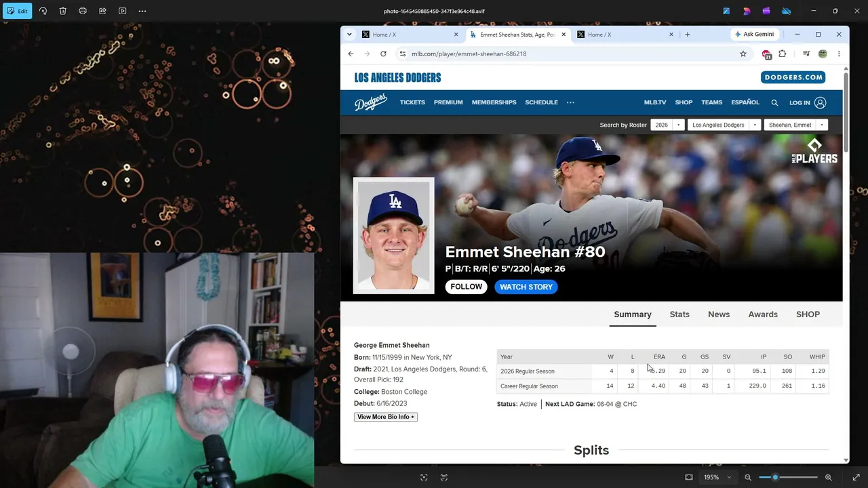The width and height of the screenshot is (868, 488).
Task: Click the MLB Players logo
Action: [814, 151]
